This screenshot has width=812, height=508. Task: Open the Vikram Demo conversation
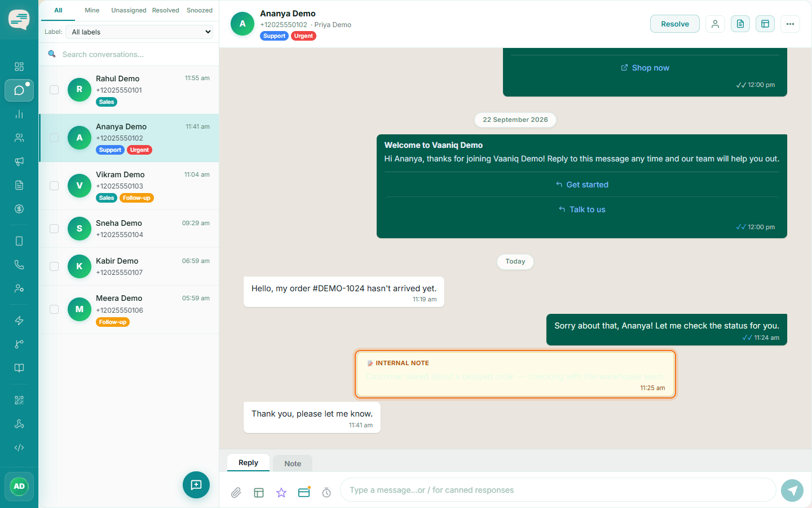[129, 186]
